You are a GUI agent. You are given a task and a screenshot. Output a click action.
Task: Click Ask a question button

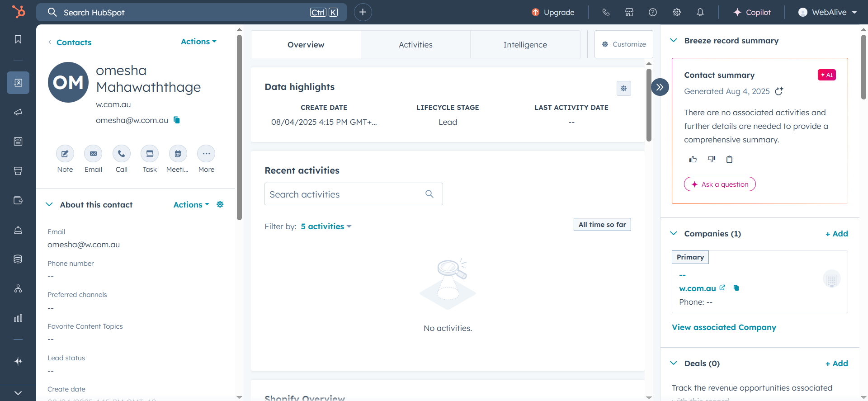pyautogui.click(x=720, y=184)
